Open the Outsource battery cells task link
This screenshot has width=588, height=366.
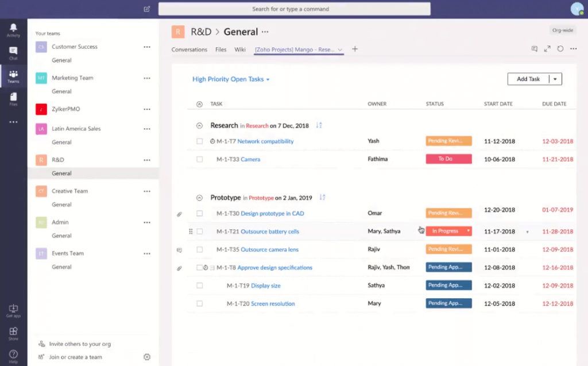(270, 231)
